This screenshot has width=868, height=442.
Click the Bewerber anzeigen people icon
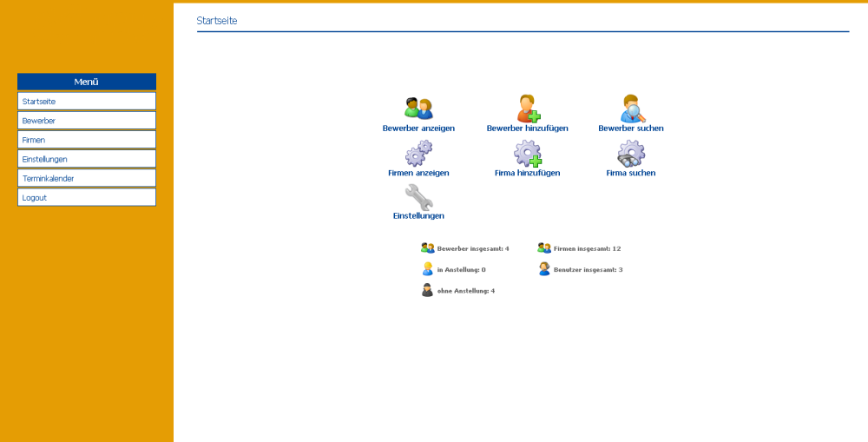418,109
